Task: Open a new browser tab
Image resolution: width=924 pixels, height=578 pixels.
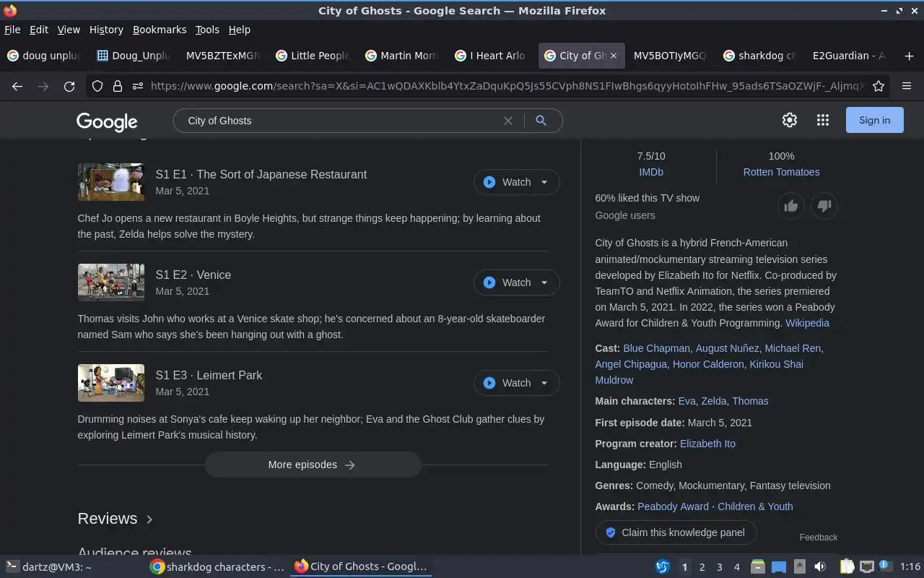Action: tap(909, 56)
